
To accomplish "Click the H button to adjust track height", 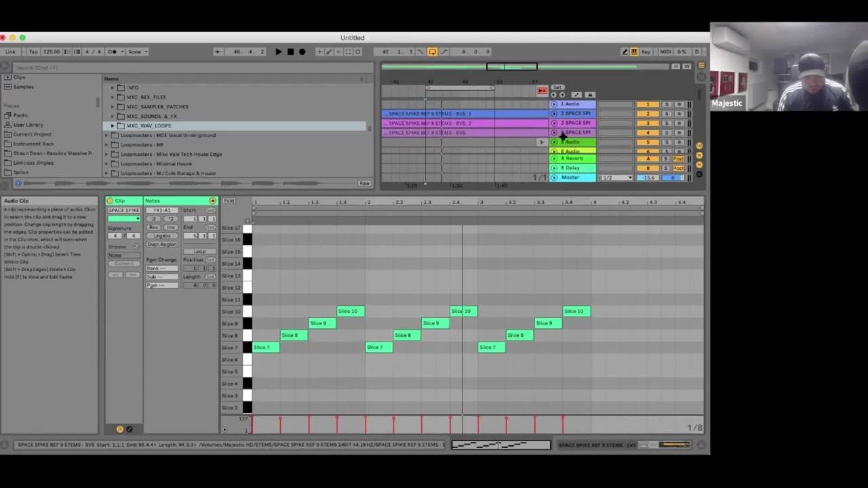I will click(675, 66).
